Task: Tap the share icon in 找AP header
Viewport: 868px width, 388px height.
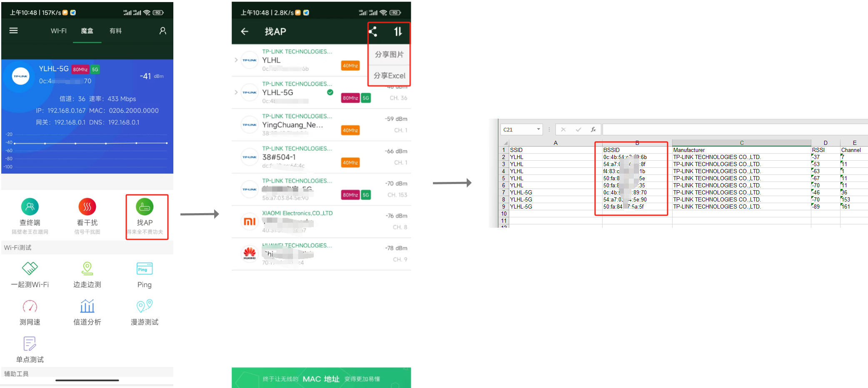Action: pos(373,31)
